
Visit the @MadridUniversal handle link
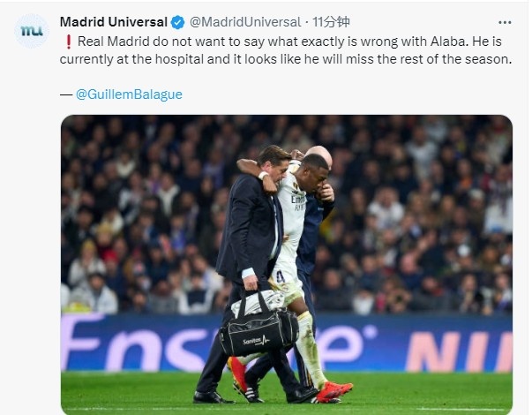coord(245,22)
